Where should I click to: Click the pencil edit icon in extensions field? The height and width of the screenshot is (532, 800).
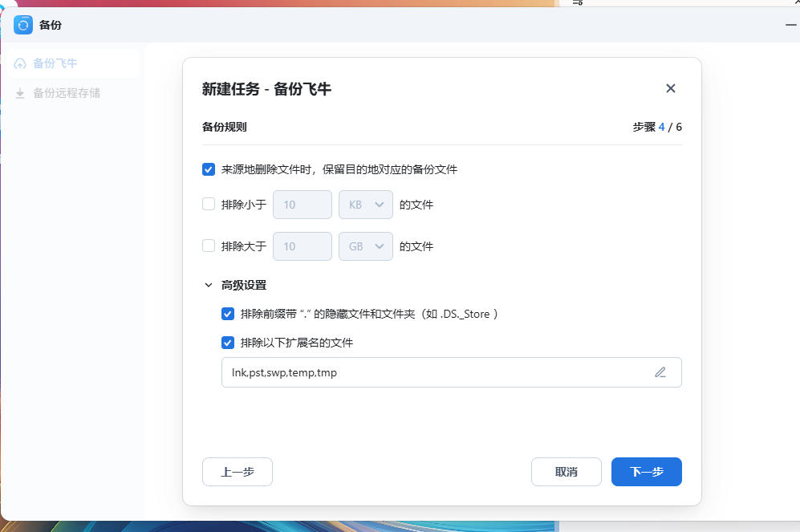(x=660, y=372)
